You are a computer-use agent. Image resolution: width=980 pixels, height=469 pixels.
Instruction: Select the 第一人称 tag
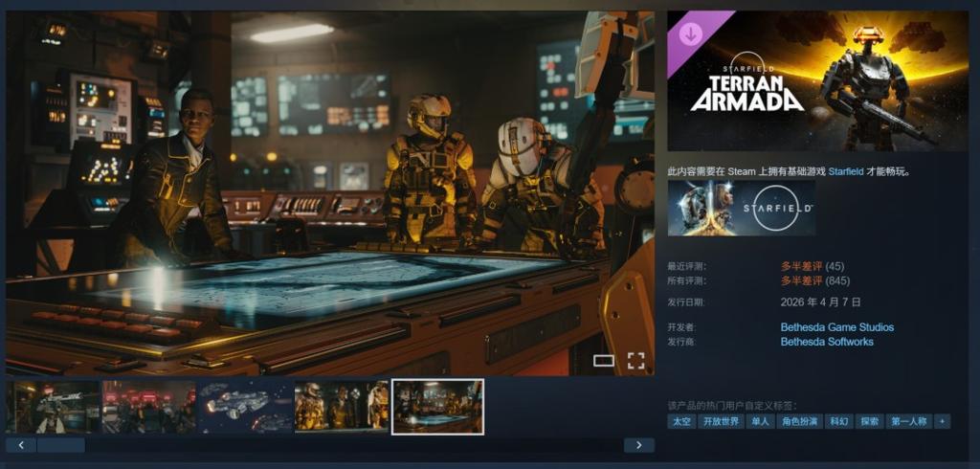point(909,421)
